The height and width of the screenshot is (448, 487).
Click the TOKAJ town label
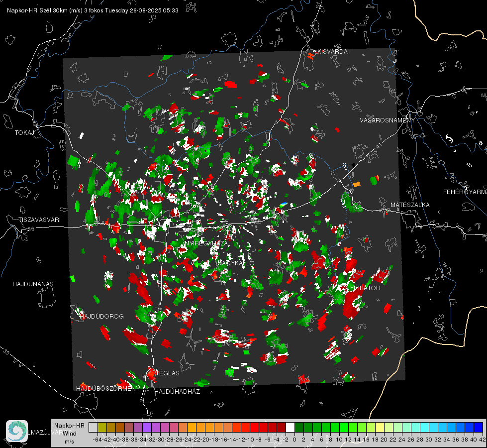click(24, 133)
